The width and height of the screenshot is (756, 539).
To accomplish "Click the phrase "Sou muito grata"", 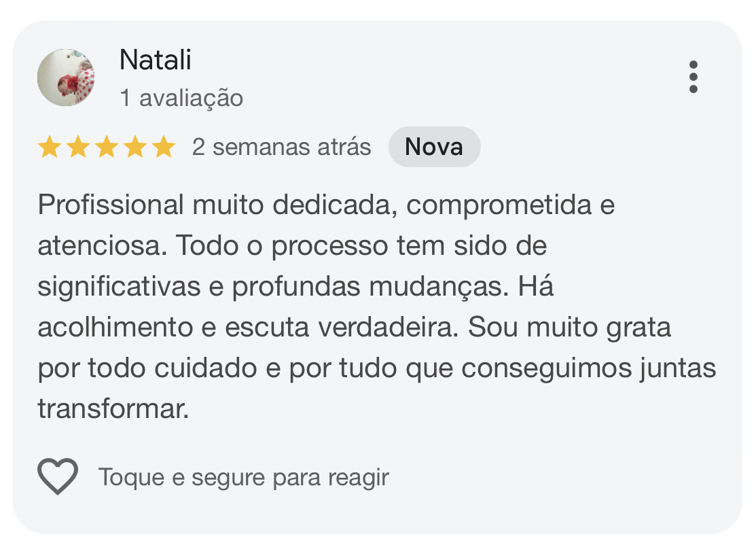I will point(569,328).
